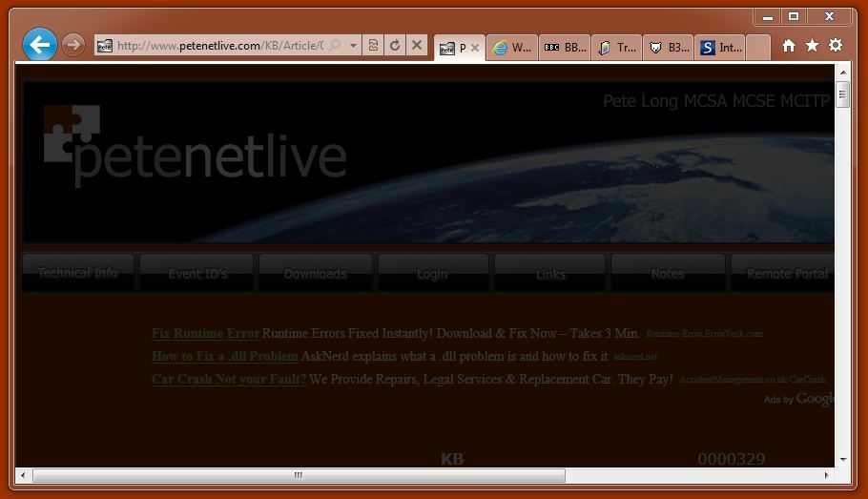The height and width of the screenshot is (499, 868).
Task: Open the Remote Portal menu button
Action: point(783,273)
